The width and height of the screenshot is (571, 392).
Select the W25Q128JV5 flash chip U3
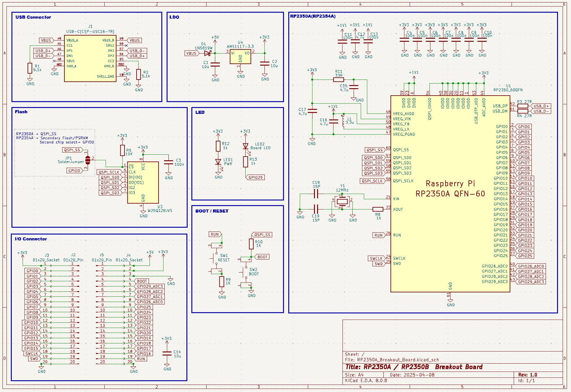click(x=143, y=182)
